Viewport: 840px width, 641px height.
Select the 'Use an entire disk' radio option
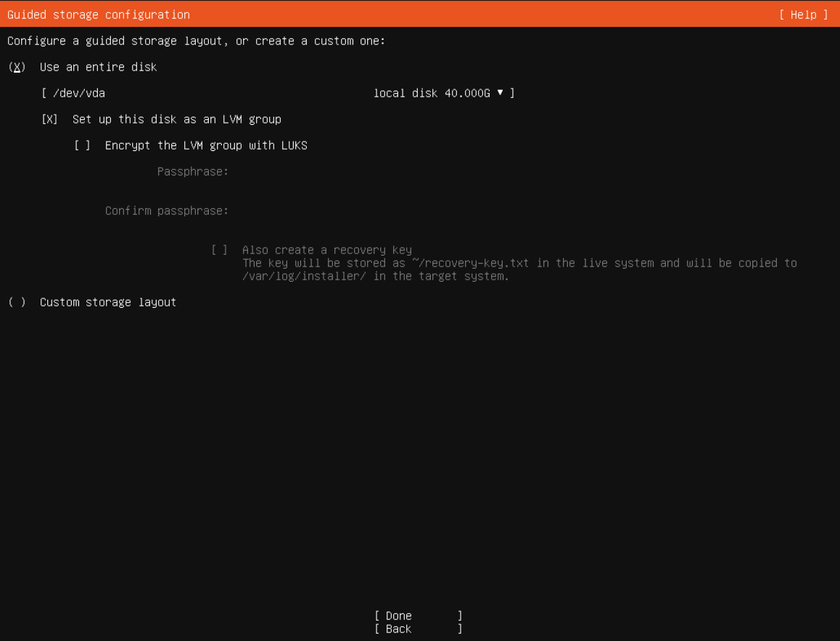17,67
